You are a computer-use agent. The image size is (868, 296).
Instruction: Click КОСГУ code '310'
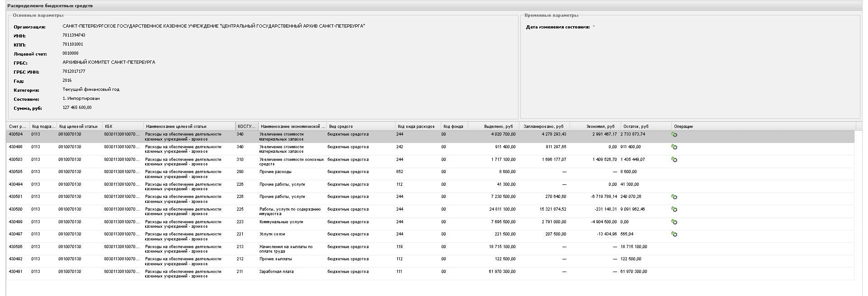pyautogui.click(x=240, y=160)
